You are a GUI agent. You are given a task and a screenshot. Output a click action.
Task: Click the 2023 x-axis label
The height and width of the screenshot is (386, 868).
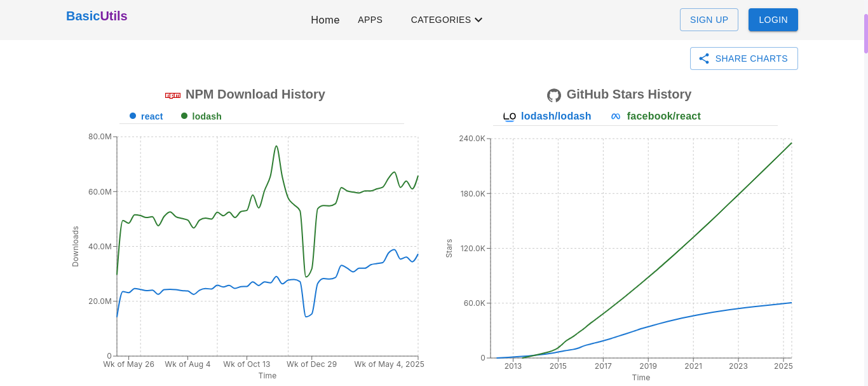click(x=738, y=366)
